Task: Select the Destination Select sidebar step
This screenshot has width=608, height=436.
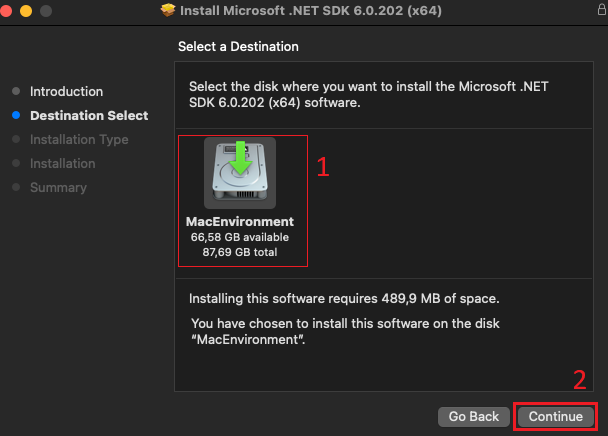Action: [89, 115]
